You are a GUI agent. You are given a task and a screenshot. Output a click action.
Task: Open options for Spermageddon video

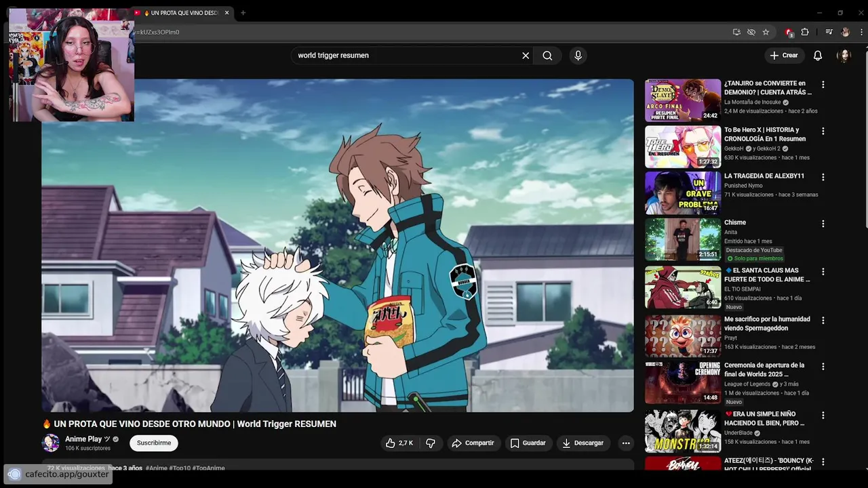tap(823, 320)
